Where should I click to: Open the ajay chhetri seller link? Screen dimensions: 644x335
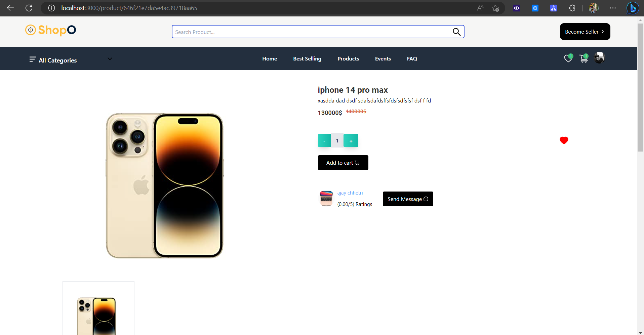[350, 193]
